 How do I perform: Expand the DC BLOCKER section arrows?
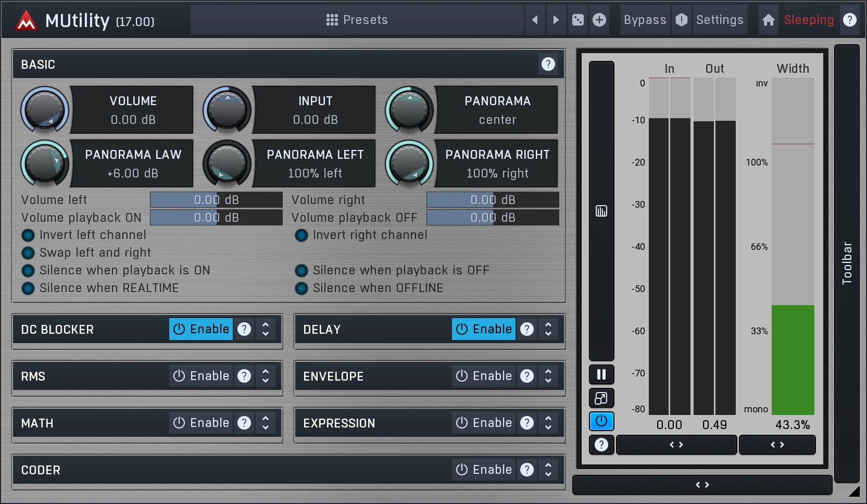266,329
